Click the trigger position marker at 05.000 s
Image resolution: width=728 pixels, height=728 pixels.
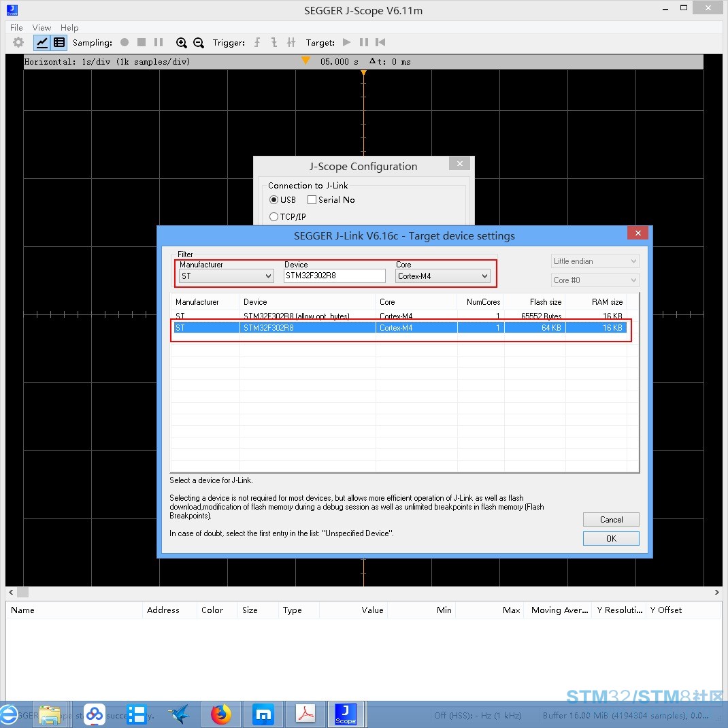pos(305,61)
